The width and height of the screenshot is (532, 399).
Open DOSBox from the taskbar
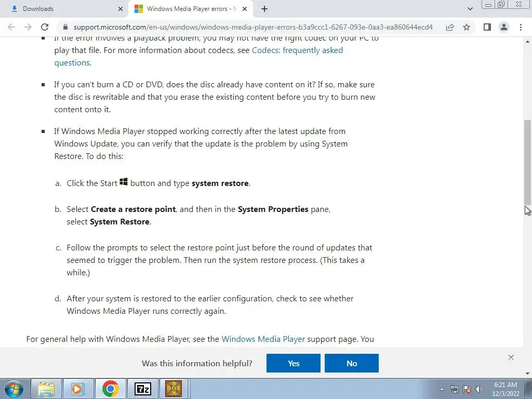click(174, 389)
